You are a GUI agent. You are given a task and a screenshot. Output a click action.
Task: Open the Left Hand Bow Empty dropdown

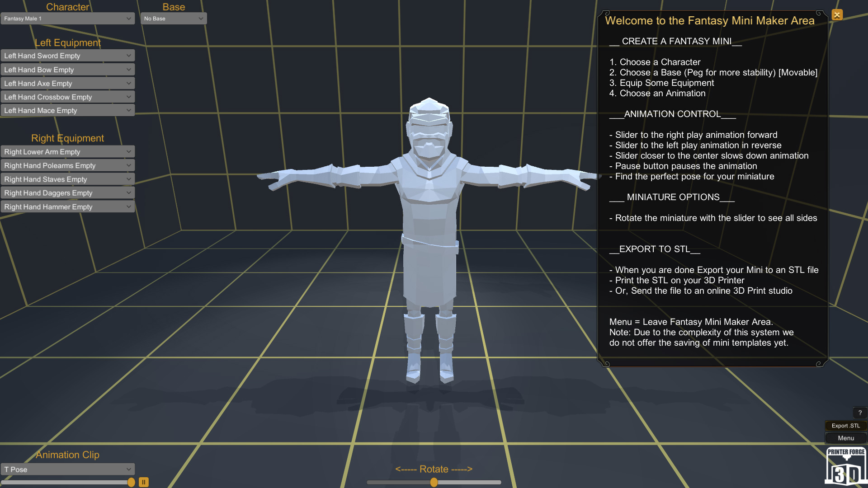[x=68, y=69]
